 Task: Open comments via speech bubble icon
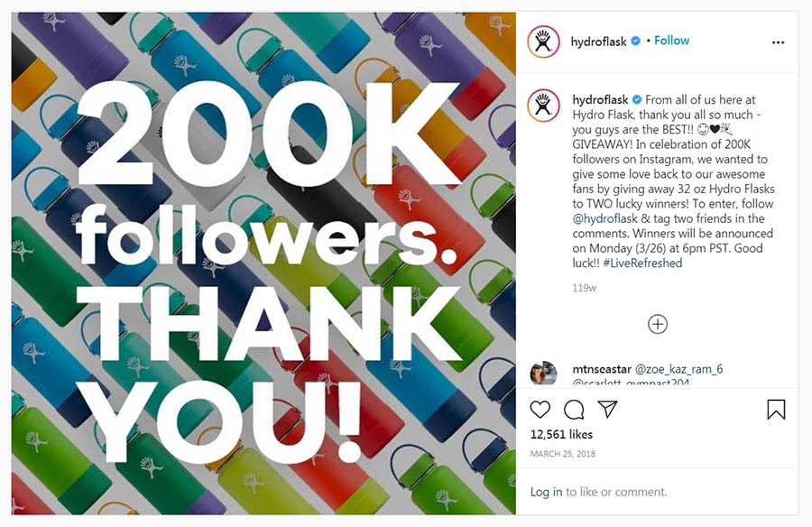tap(574, 410)
